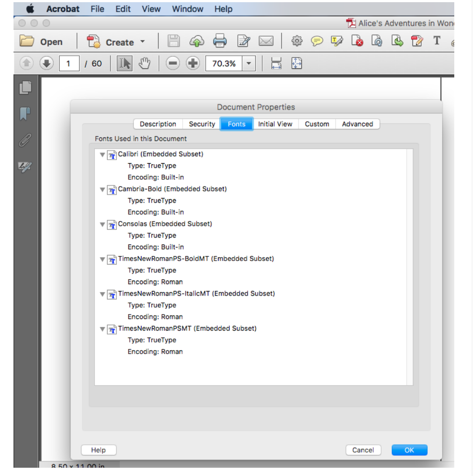Image resolution: width=473 pixels, height=476 pixels.
Task: Open the attachments paperclip panel
Action: pyautogui.click(x=25, y=140)
